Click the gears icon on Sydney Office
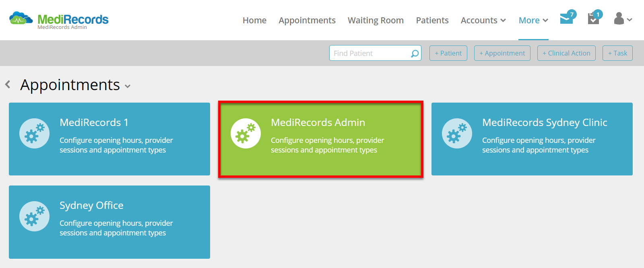 pyautogui.click(x=34, y=216)
